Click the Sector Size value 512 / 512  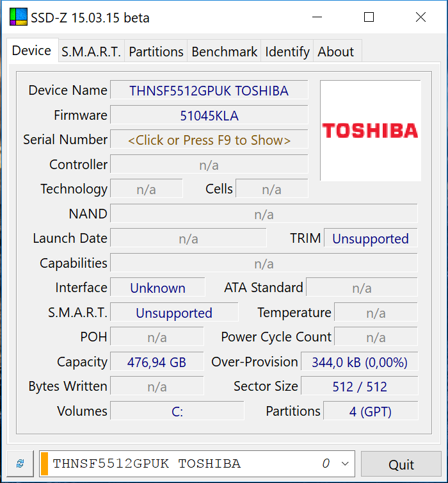point(360,386)
